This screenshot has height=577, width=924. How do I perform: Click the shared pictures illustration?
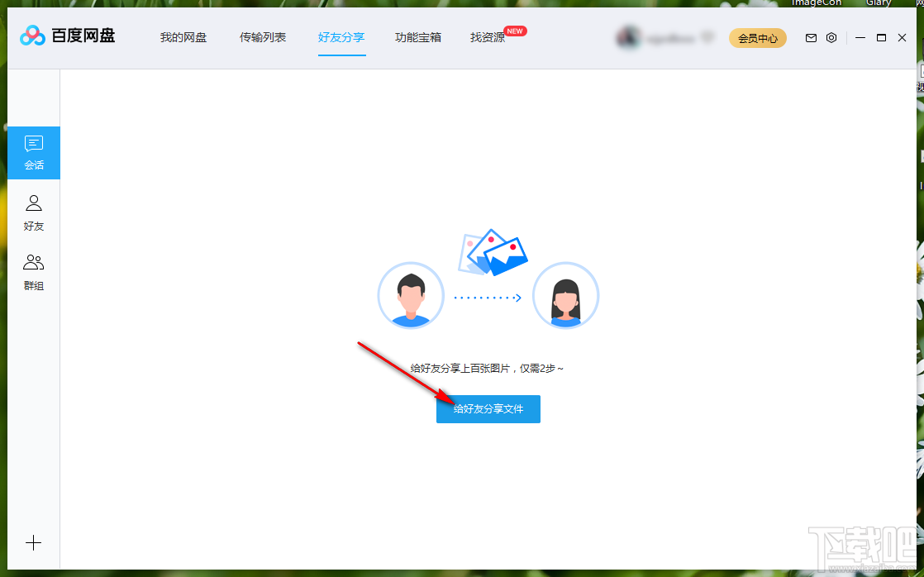click(x=493, y=252)
